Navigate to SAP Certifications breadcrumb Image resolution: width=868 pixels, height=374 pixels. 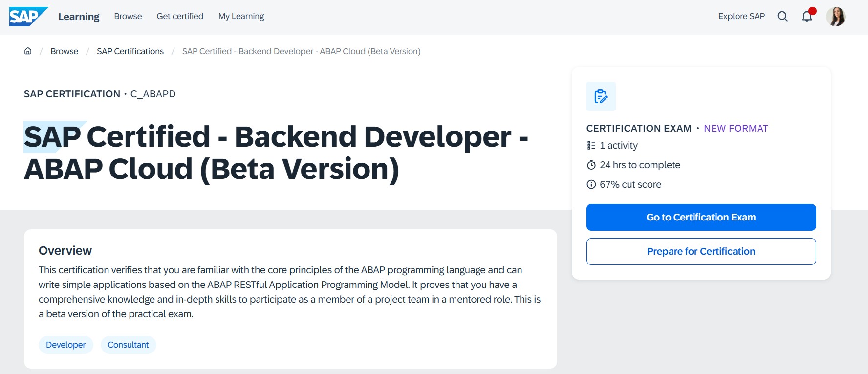click(x=130, y=51)
